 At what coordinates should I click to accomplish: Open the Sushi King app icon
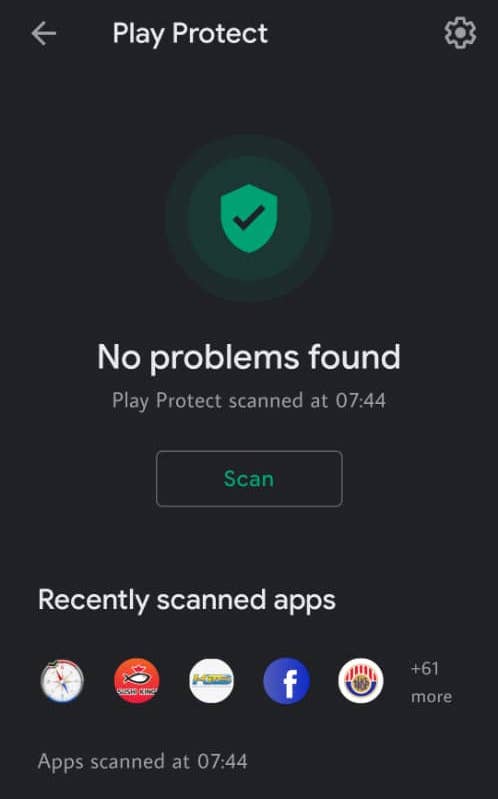pos(137,681)
